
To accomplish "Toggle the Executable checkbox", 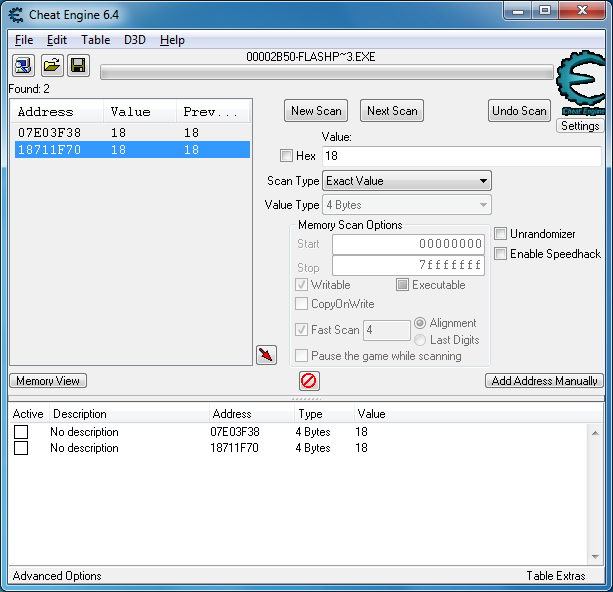I will [402, 285].
